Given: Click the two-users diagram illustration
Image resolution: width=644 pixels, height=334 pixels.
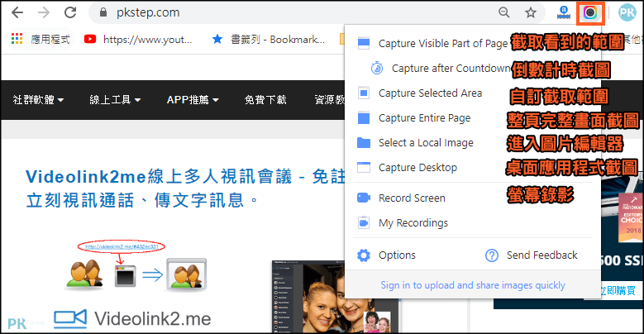Looking at the screenshot, I should coord(136,266).
